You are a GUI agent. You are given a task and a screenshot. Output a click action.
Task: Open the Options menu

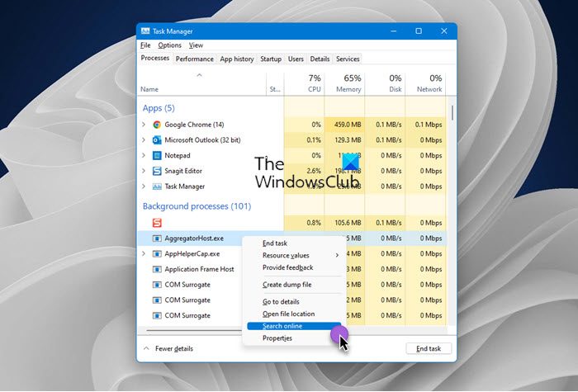169,45
